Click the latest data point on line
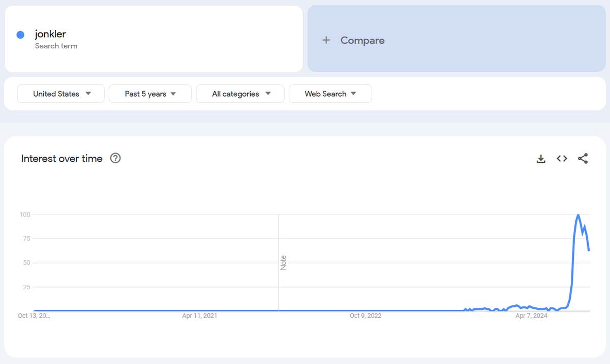The width and height of the screenshot is (610, 364). [589, 250]
